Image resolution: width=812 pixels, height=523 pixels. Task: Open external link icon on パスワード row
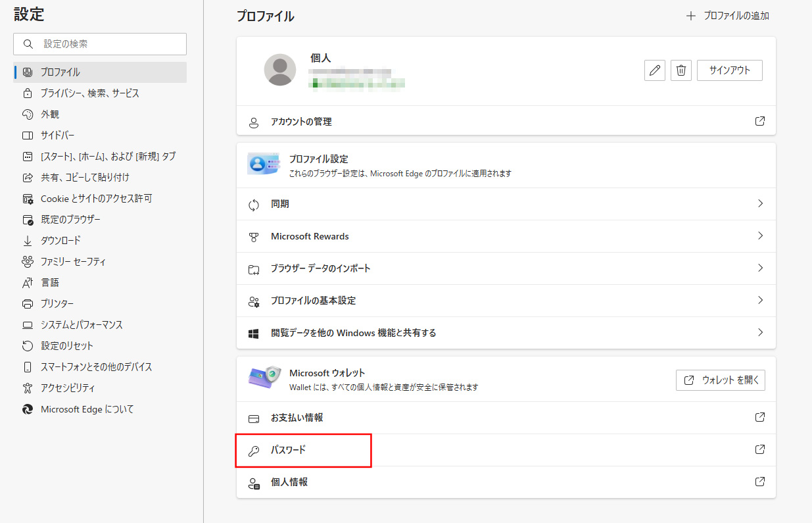coord(760,450)
